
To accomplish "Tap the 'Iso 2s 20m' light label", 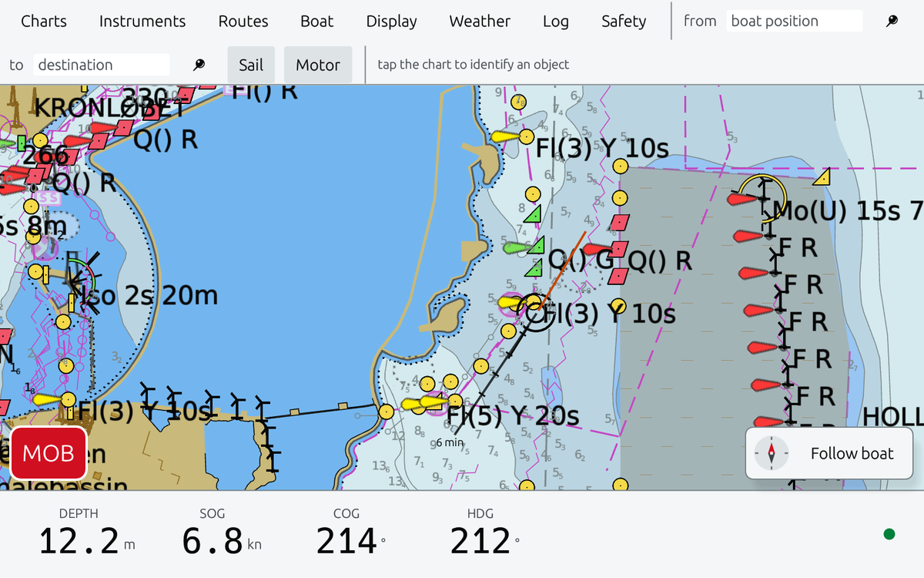I will pyautogui.click(x=149, y=295).
